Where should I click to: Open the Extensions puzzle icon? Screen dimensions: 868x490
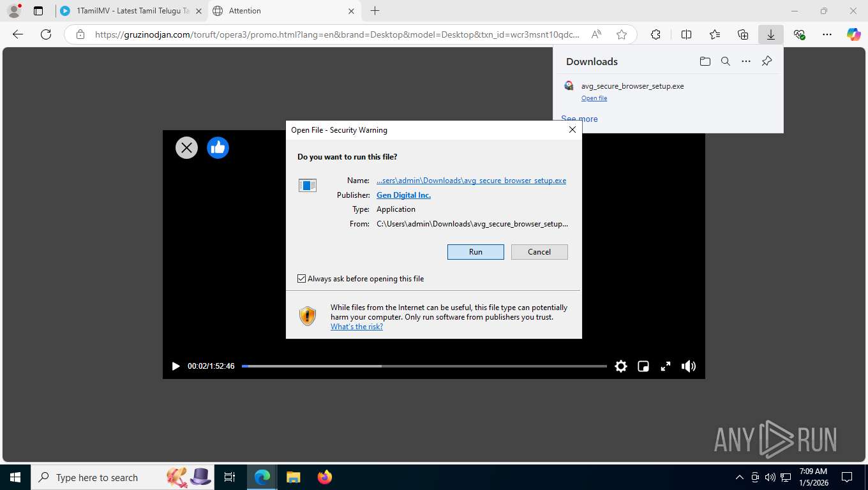click(x=655, y=34)
